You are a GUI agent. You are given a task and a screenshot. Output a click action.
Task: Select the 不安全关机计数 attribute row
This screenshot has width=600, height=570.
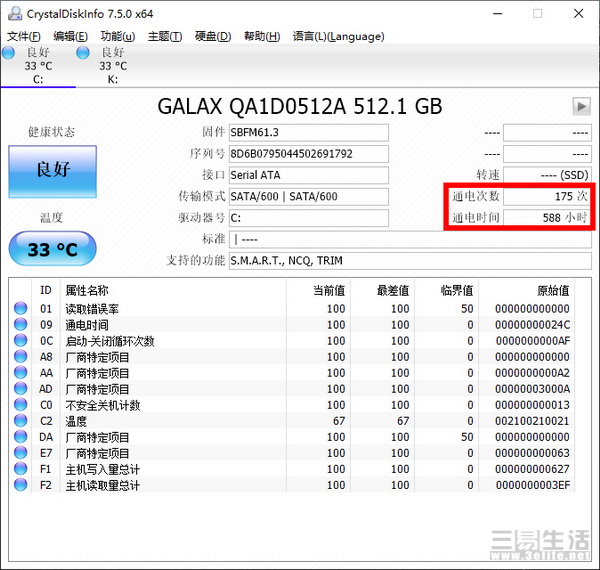292,405
